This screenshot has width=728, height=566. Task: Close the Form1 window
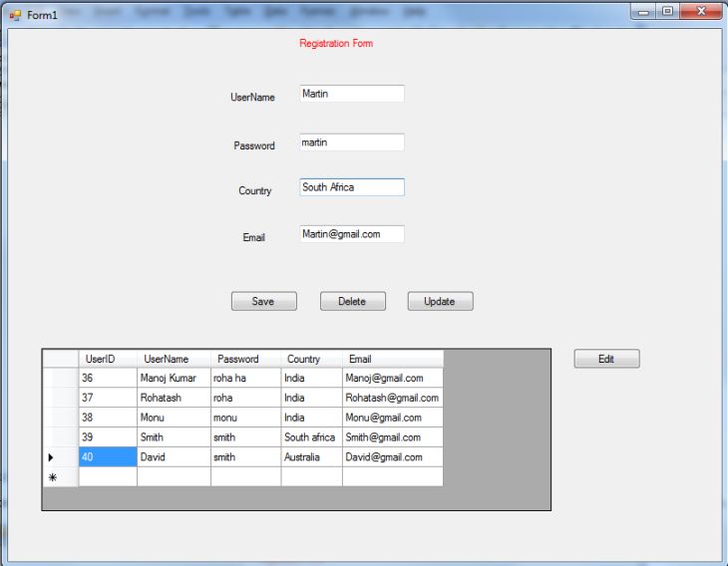tap(701, 12)
